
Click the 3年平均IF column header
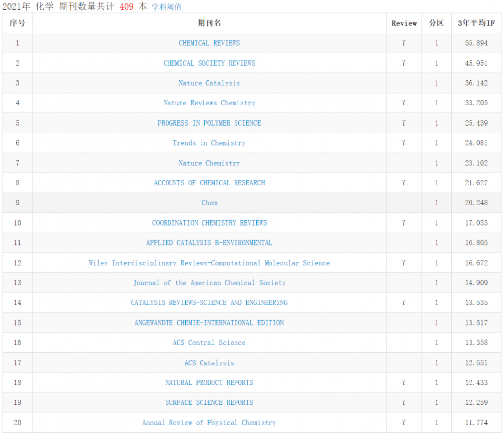(x=476, y=23)
